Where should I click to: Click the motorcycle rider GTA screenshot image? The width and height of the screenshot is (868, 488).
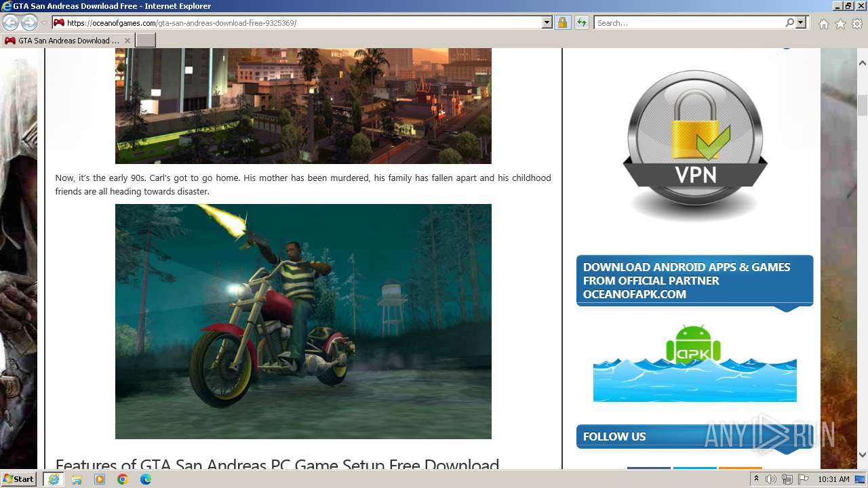[303, 321]
